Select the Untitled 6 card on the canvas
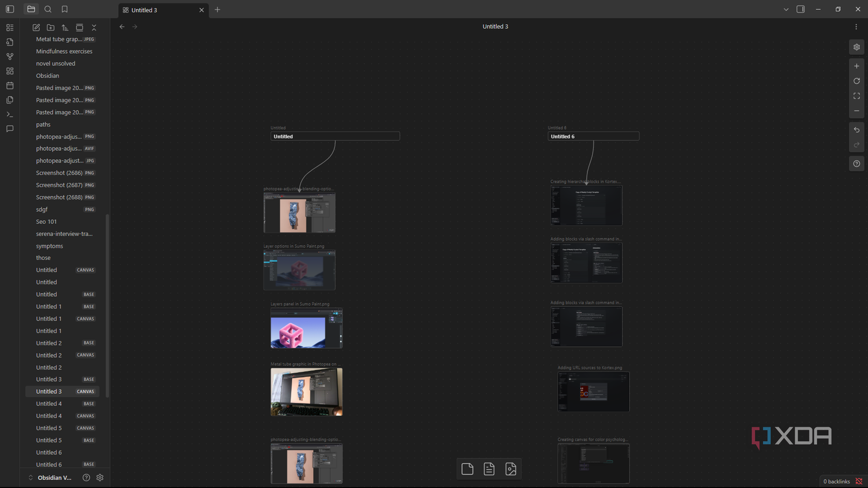The image size is (868, 488). (594, 136)
